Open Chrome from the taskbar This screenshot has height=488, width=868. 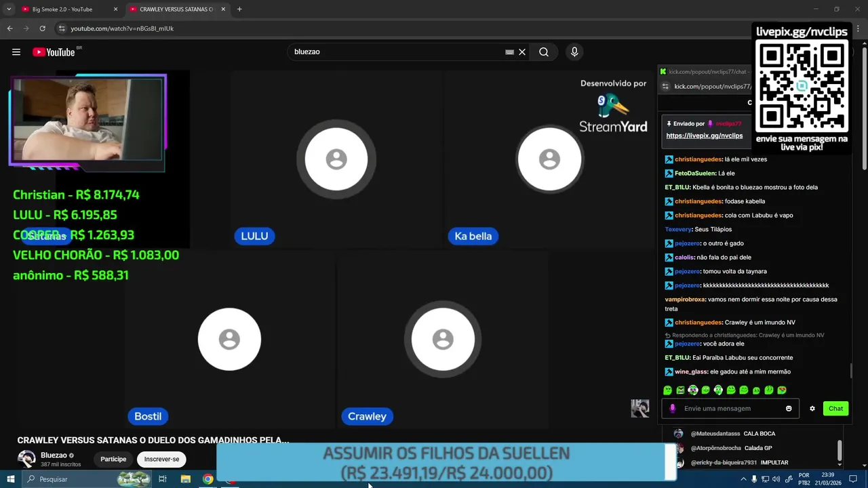point(208,479)
